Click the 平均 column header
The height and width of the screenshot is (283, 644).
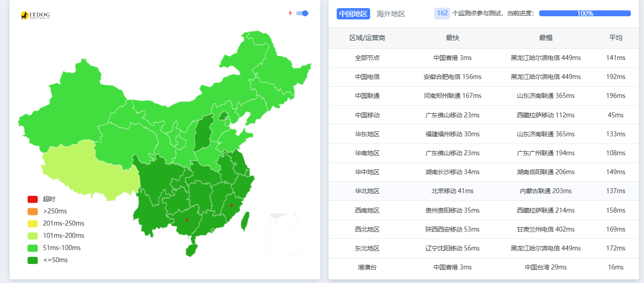(616, 38)
